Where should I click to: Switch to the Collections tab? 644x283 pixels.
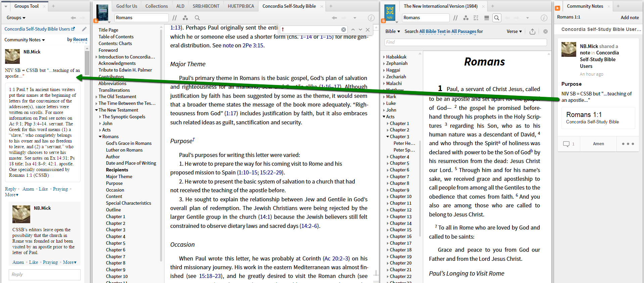pyautogui.click(x=156, y=6)
